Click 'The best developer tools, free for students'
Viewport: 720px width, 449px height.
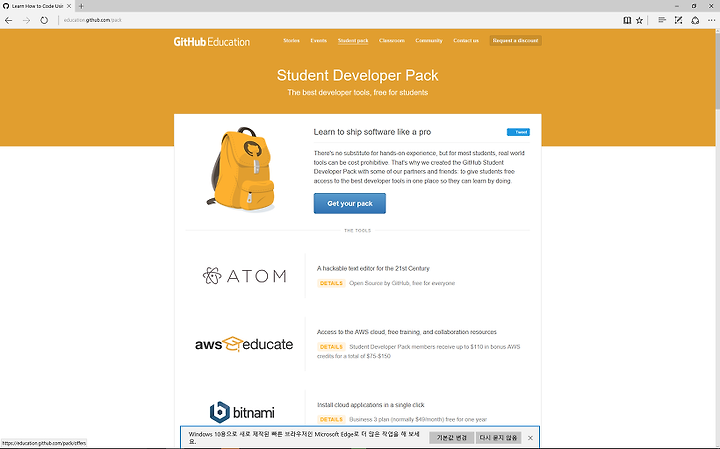(357, 93)
